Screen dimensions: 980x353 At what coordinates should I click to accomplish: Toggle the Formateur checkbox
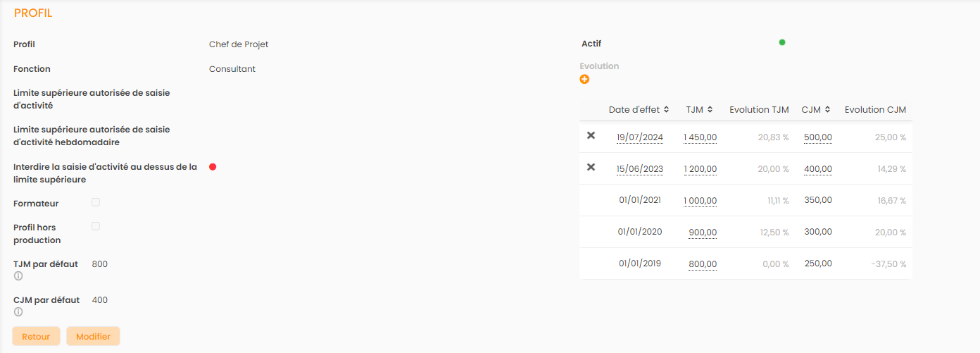pyautogui.click(x=96, y=202)
